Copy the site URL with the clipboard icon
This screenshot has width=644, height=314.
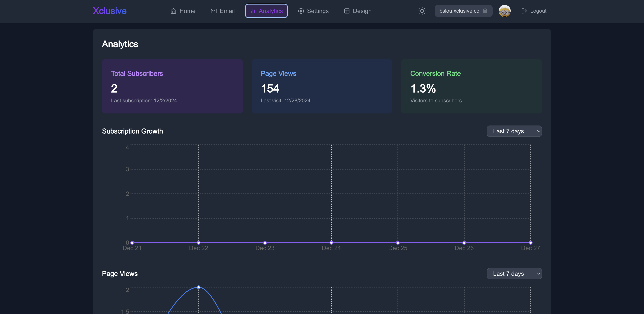(x=485, y=11)
